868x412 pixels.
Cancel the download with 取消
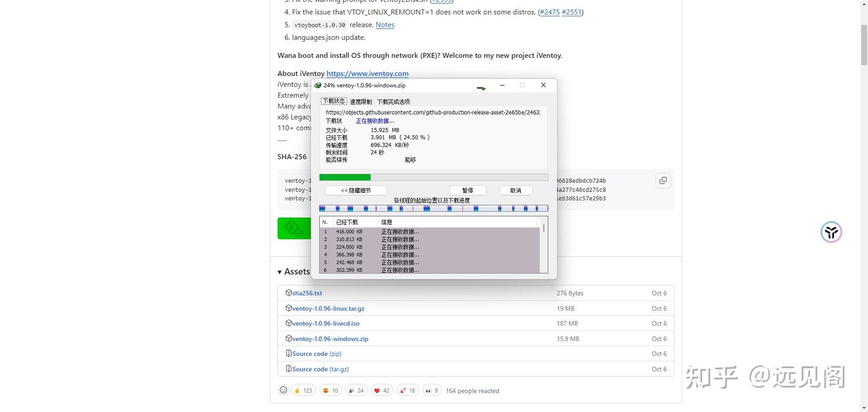(x=515, y=191)
